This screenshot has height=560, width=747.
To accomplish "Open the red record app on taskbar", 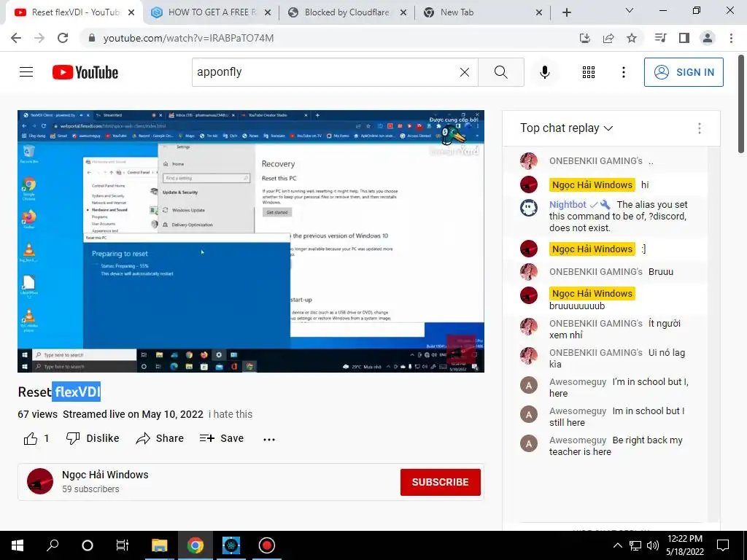I will tap(267, 545).
